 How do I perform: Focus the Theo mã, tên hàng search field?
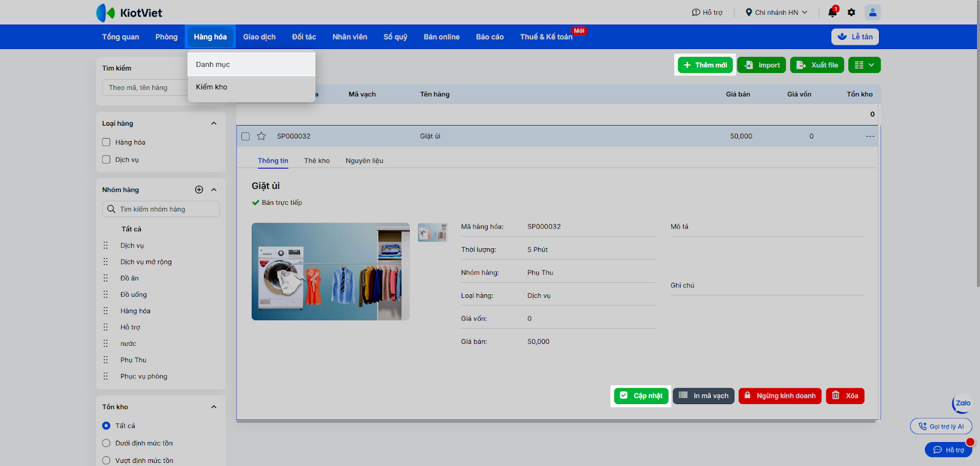(145, 88)
